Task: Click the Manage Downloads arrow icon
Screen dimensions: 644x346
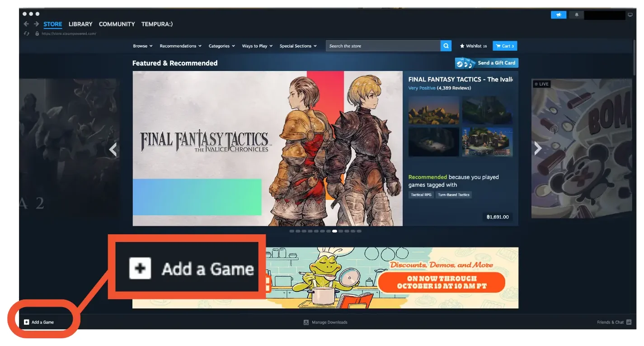Action: click(306, 322)
